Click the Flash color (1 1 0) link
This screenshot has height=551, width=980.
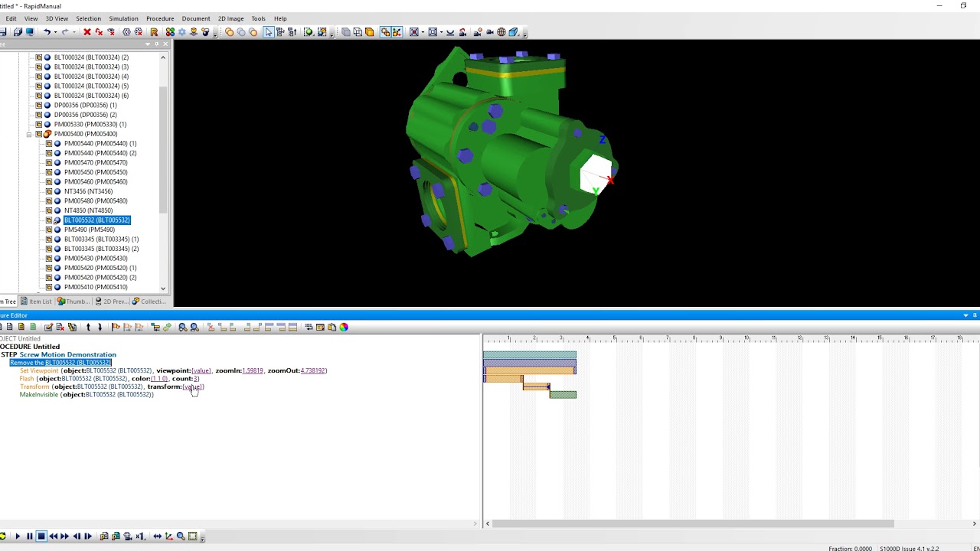159,379
